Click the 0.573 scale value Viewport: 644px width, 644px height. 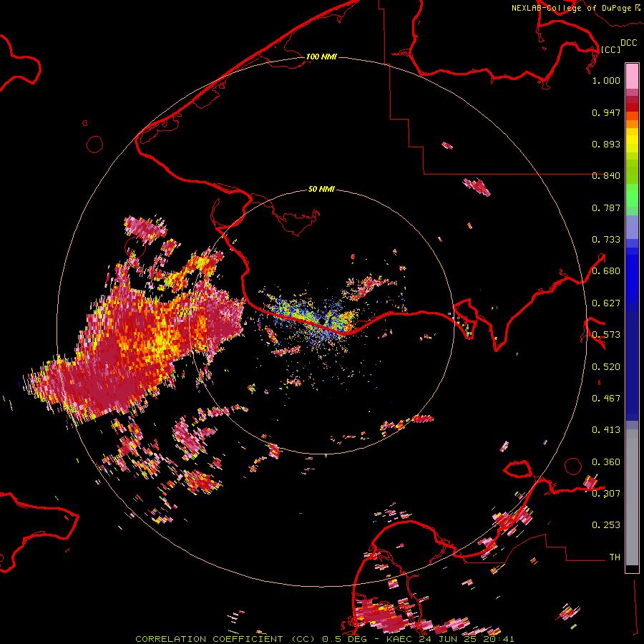[606, 335]
